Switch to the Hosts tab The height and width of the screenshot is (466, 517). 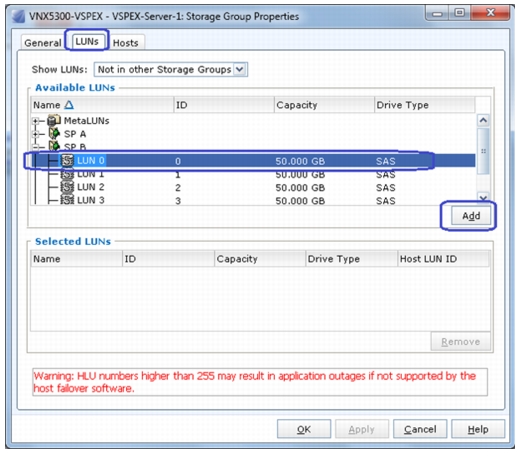coord(125,43)
